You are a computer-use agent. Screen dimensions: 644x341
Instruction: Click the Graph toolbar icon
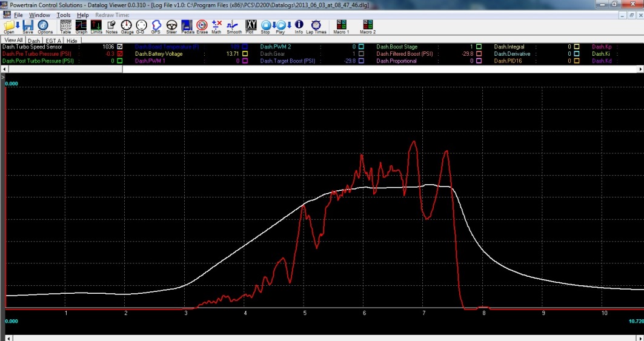(x=81, y=27)
